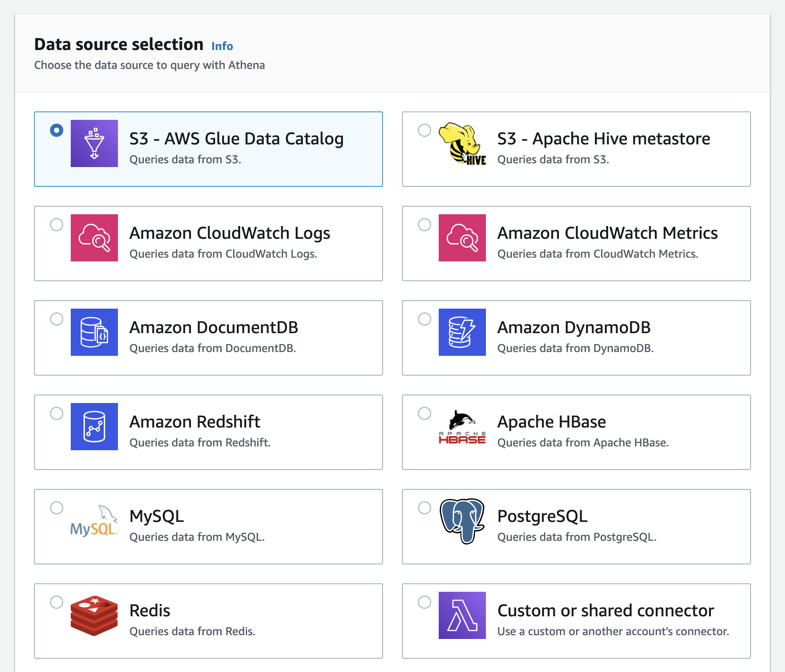The image size is (785, 672).
Task: Click the AWS Glue Data Catalog funnel icon
Action: pyautogui.click(x=94, y=143)
